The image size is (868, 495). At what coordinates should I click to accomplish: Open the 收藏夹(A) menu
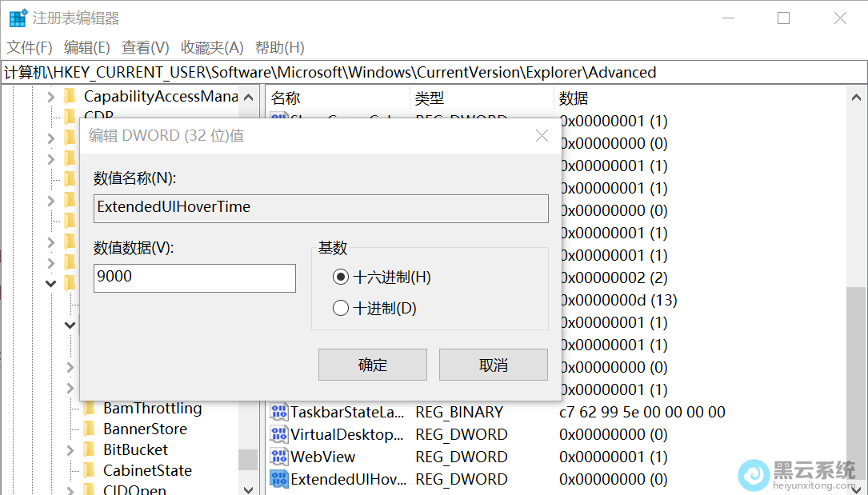(x=212, y=48)
